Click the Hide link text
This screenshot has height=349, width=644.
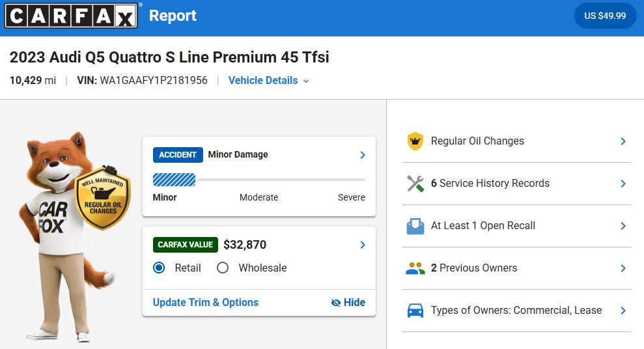[354, 303]
